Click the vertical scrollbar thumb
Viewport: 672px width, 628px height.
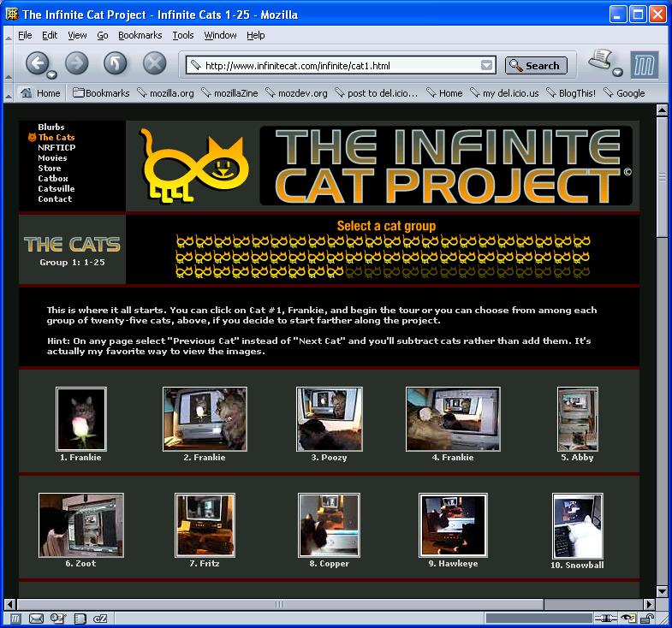tap(662, 176)
